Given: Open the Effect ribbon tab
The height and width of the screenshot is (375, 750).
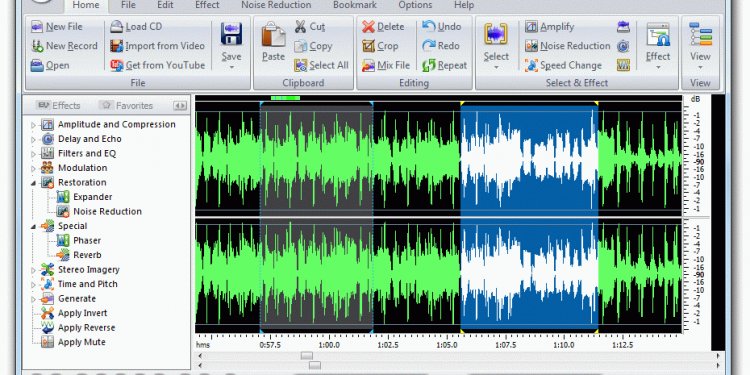Looking at the screenshot, I should pos(207,5).
